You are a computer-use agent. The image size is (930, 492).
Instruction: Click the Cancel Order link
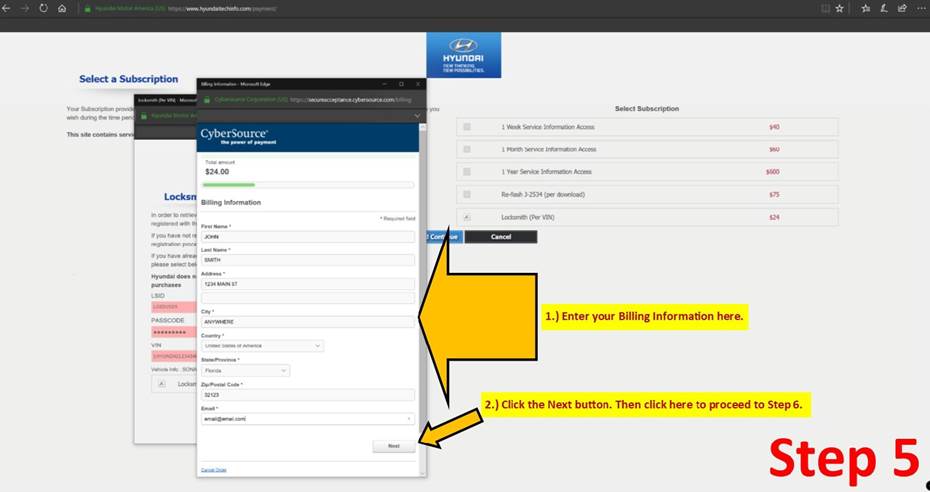click(214, 470)
